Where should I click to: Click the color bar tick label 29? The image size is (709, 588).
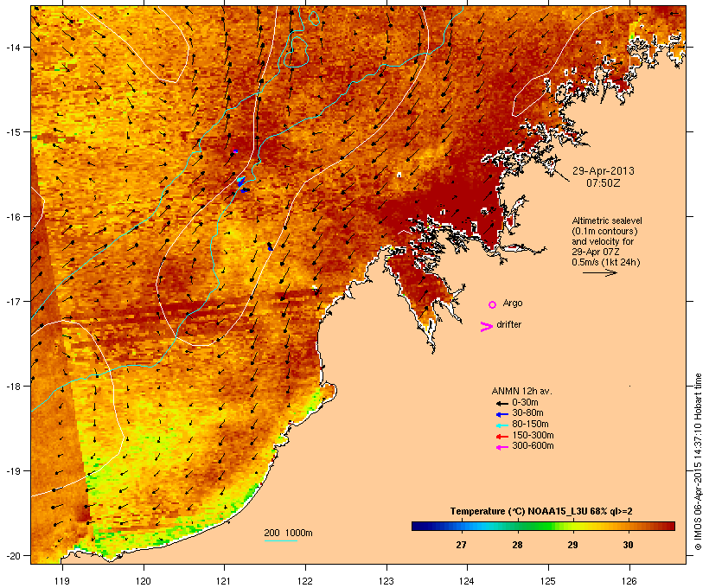click(572, 545)
